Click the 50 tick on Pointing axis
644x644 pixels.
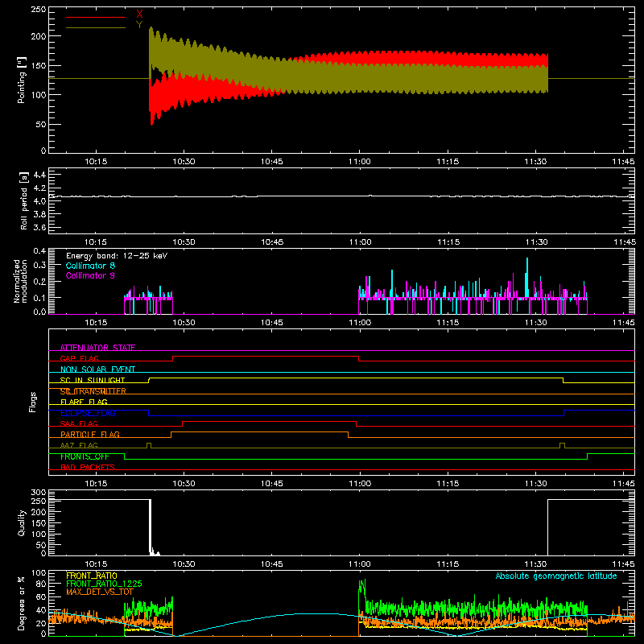[41, 124]
